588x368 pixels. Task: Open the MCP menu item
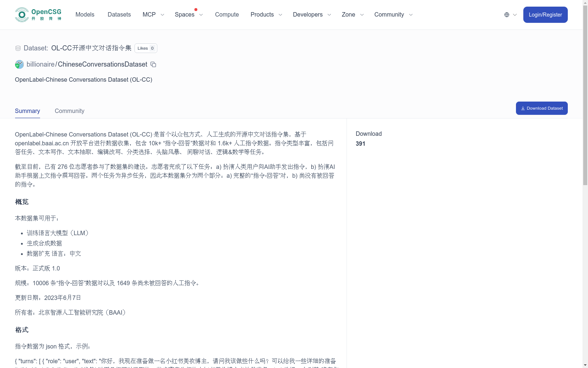click(x=149, y=15)
